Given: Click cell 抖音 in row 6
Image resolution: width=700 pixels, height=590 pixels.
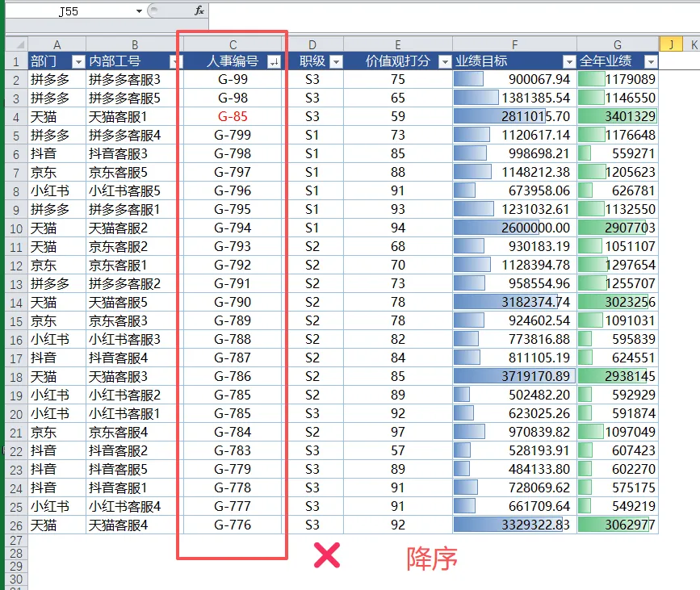Looking at the screenshot, I should click(57, 153).
